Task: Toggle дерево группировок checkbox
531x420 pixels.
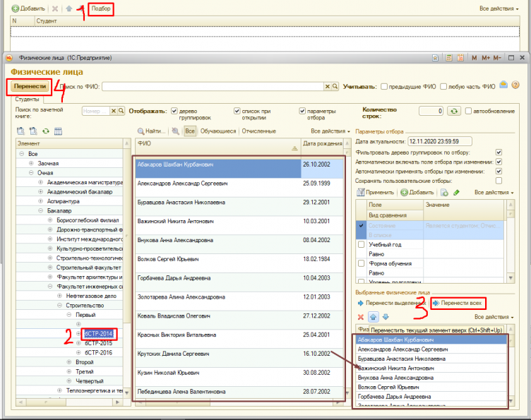Action: click(x=174, y=111)
